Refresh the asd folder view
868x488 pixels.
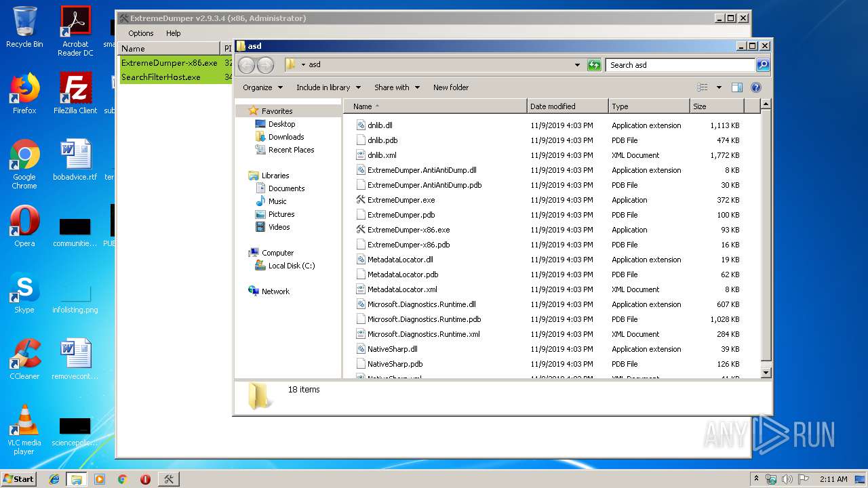[x=594, y=65]
